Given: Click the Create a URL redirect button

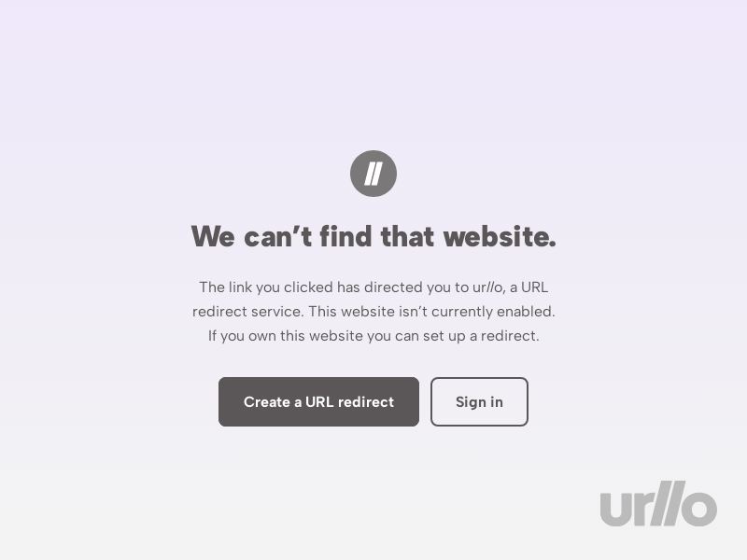Looking at the screenshot, I should pos(318,402).
